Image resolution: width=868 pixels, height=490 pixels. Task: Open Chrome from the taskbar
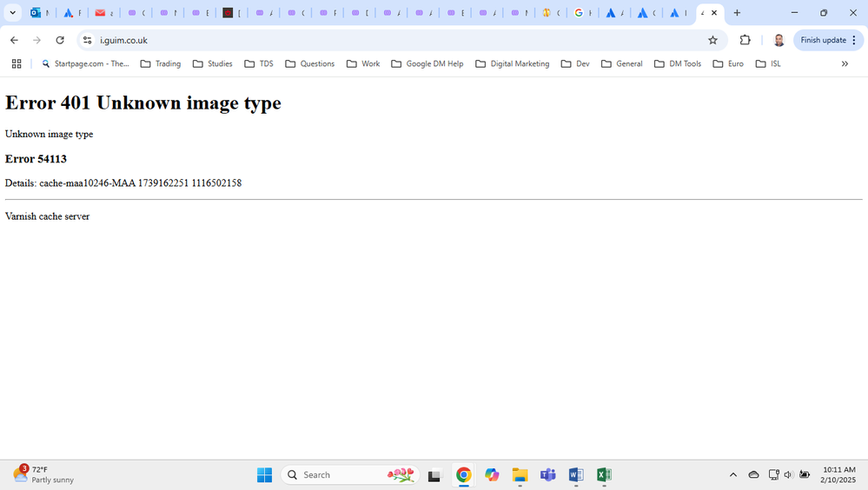pyautogui.click(x=463, y=475)
